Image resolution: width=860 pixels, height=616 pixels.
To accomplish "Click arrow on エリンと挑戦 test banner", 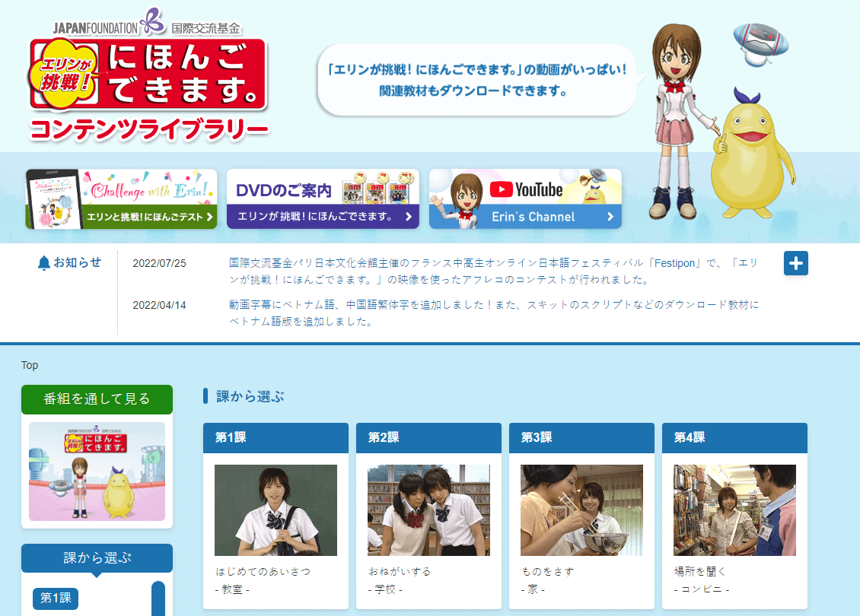I will 209,217.
